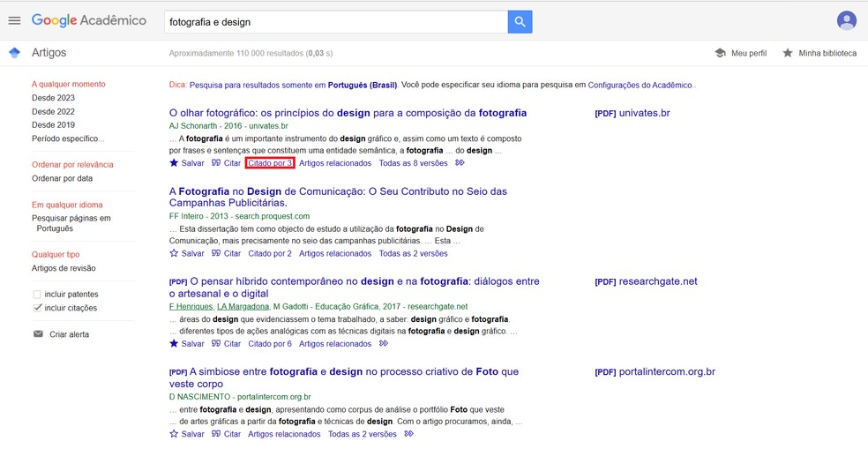
Task: Open the [PDF] portalintercom.org.br link
Action: (x=655, y=372)
